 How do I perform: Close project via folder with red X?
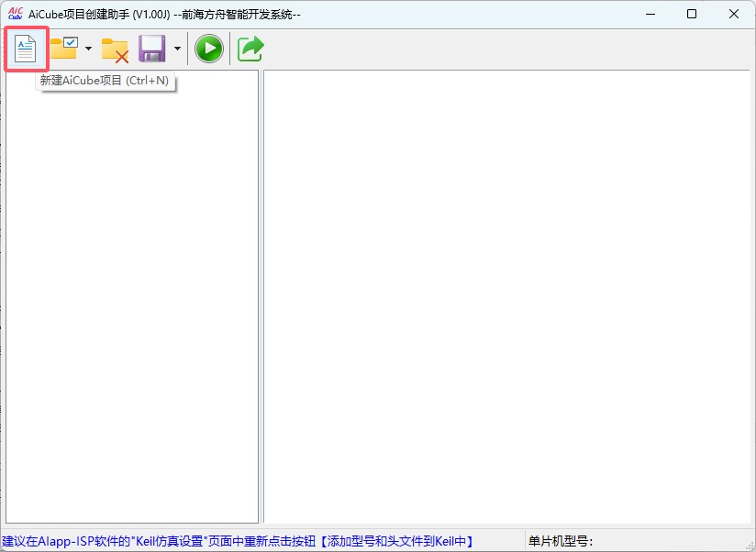pyautogui.click(x=115, y=50)
